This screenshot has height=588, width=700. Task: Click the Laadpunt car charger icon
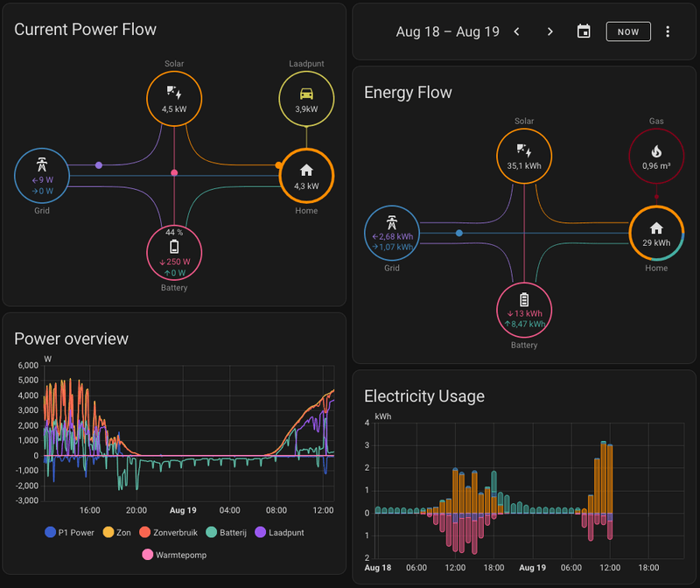click(306, 94)
